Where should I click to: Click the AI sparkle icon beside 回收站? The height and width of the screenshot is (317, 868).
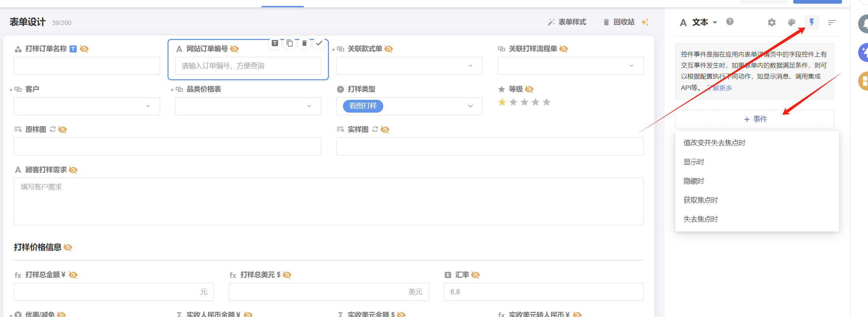click(x=645, y=22)
